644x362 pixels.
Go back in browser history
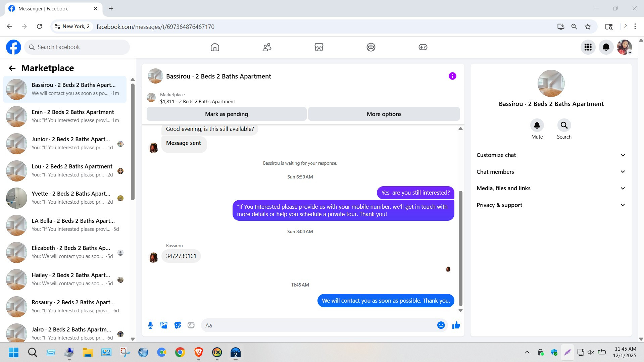(9, 27)
